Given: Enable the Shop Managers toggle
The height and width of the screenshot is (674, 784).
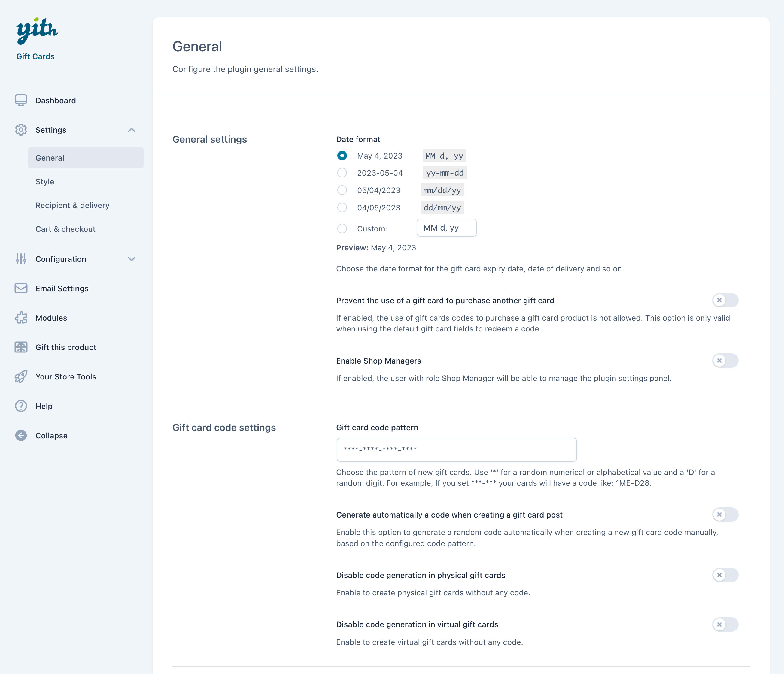Looking at the screenshot, I should point(725,361).
